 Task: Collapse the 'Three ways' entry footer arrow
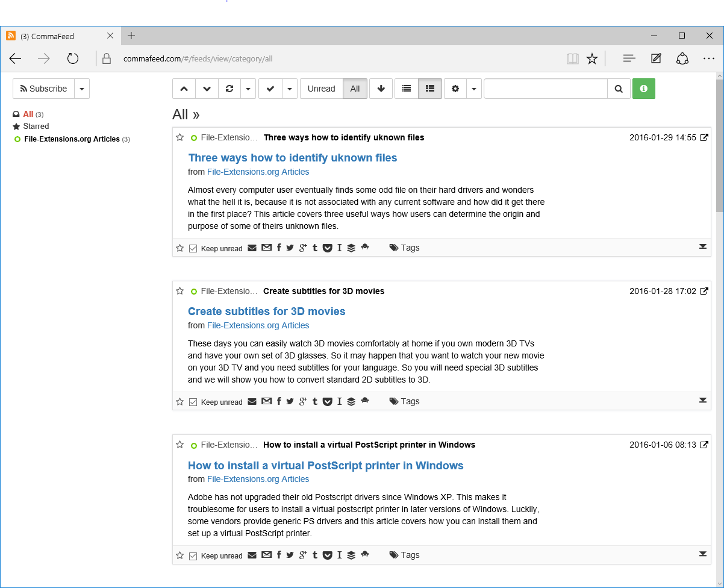tap(703, 247)
